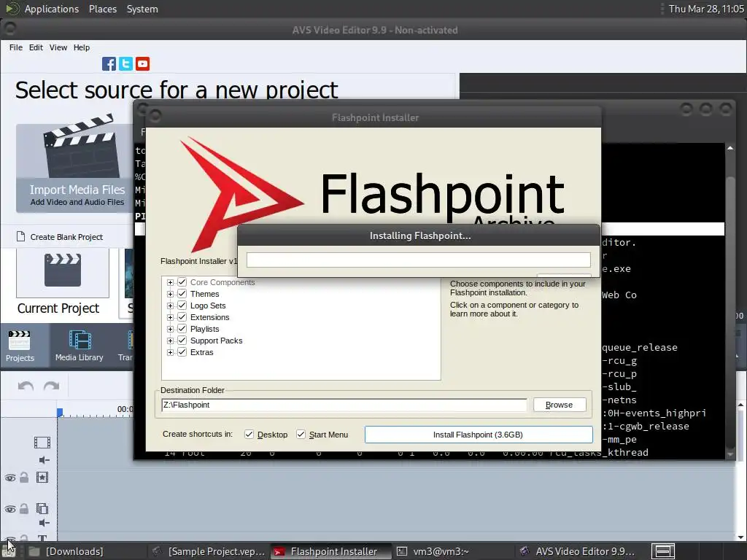Disable the Start Menu shortcut checkbox
747x560 pixels.
tap(301, 435)
